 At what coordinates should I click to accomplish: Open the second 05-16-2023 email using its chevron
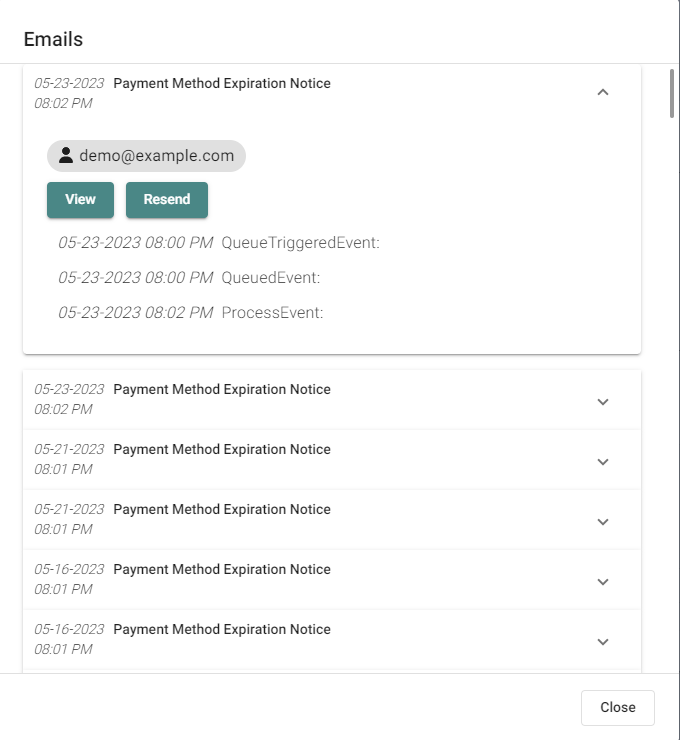602,642
